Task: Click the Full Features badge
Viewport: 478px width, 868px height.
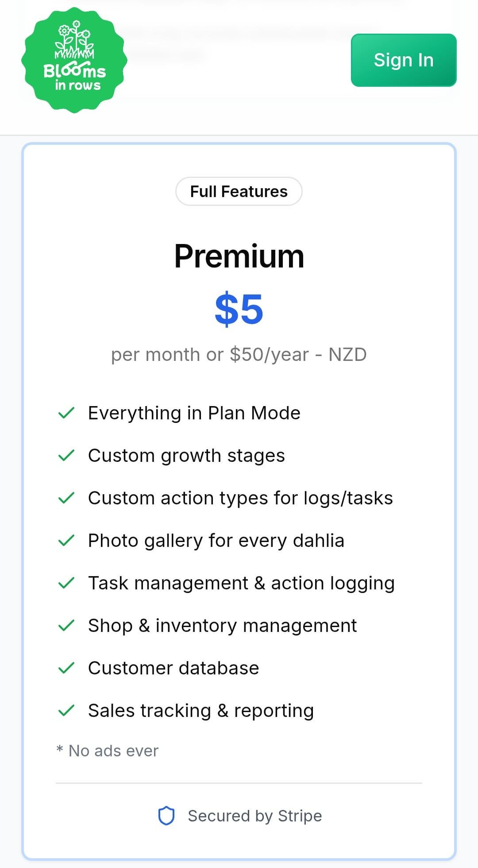Action: pos(239,191)
